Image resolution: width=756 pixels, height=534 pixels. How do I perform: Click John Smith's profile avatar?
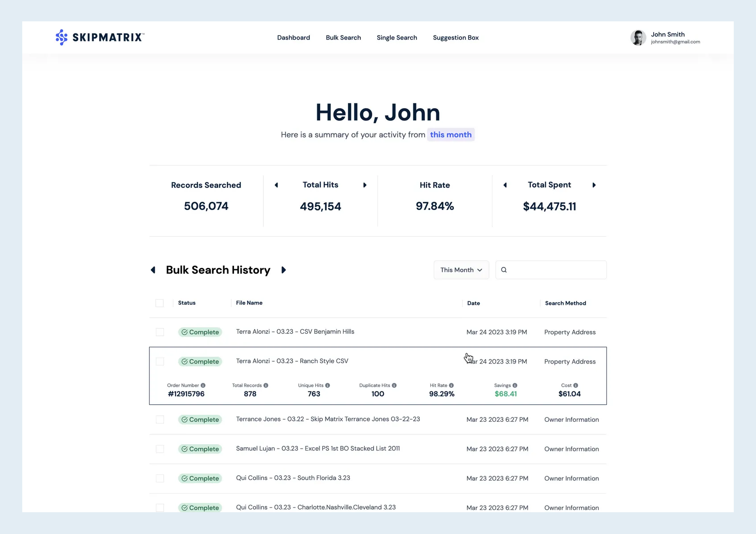[638, 38]
